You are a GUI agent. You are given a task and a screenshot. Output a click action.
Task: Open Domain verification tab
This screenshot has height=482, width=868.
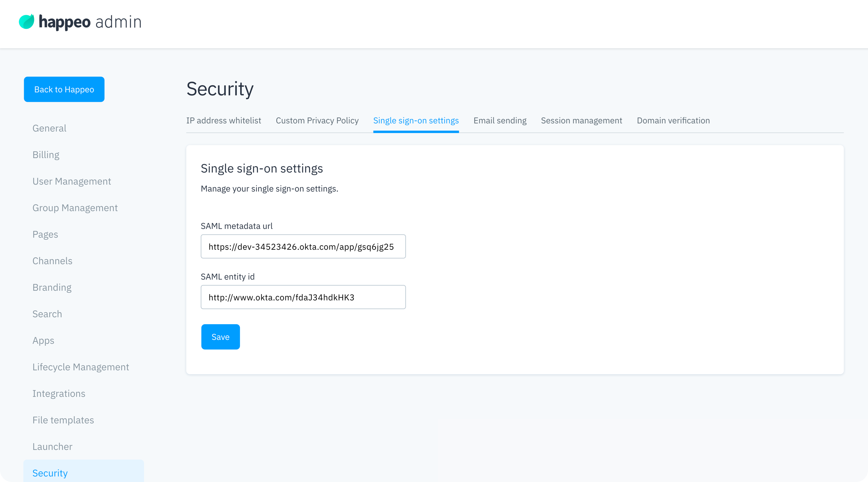pyautogui.click(x=673, y=120)
